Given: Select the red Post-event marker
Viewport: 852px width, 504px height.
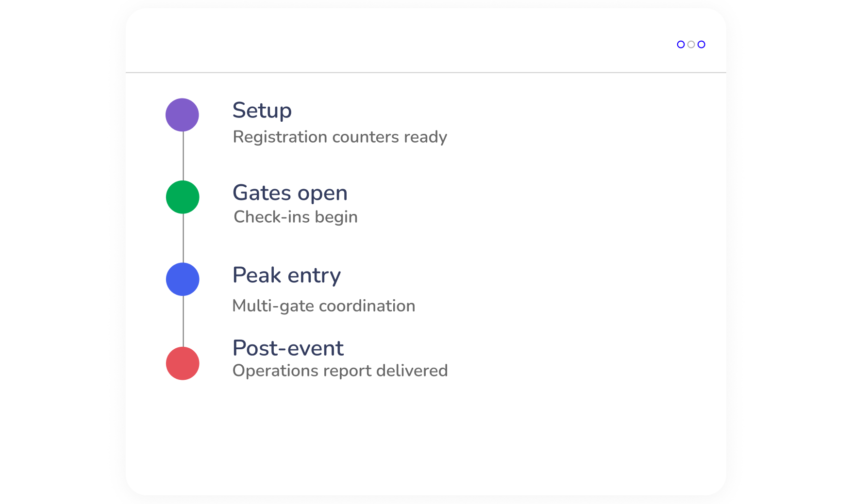Looking at the screenshot, I should click(x=183, y=363).
